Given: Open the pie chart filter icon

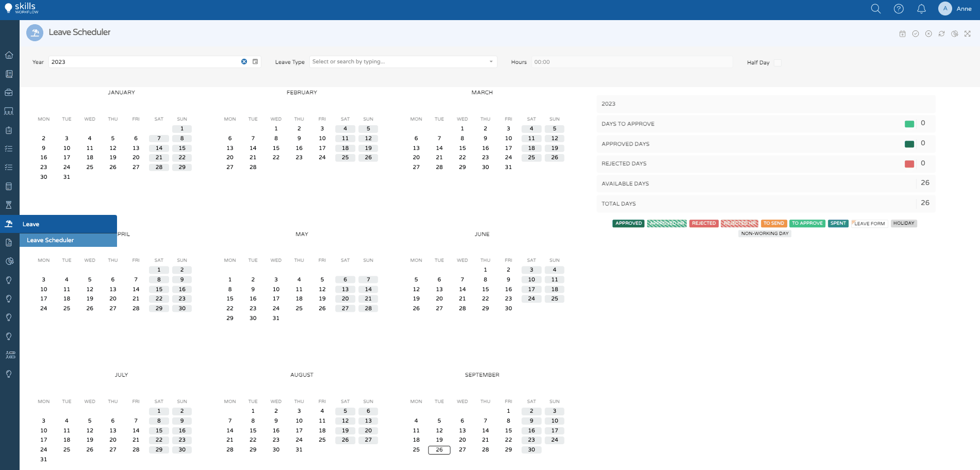Looking at the screenshot, I should point(955,34).
